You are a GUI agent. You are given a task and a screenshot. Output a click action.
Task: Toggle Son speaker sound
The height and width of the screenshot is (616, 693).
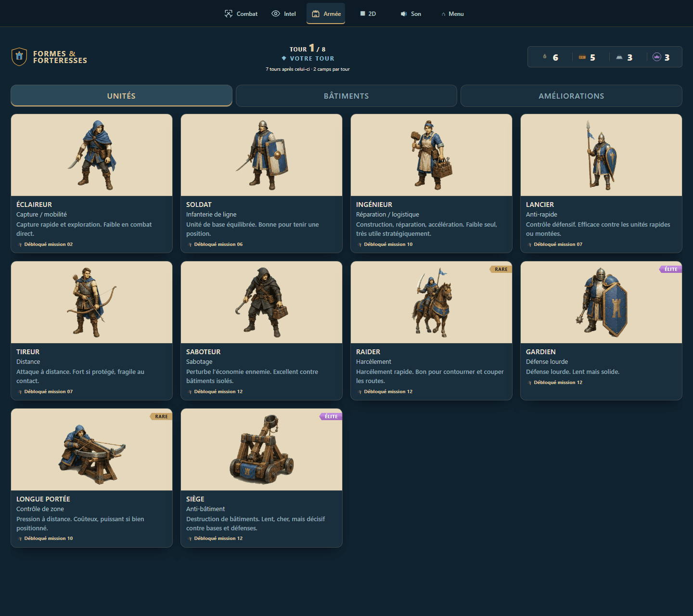411,14
